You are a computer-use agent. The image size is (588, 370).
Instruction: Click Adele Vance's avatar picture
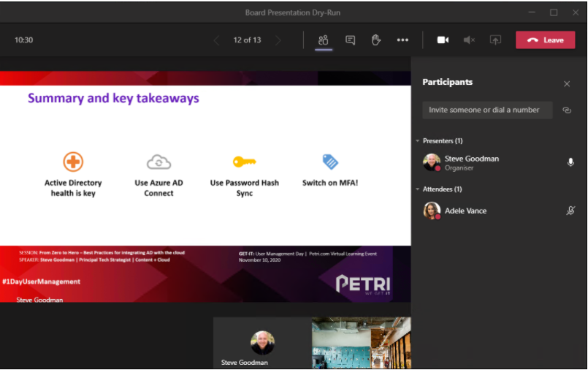tap(432, 211)
